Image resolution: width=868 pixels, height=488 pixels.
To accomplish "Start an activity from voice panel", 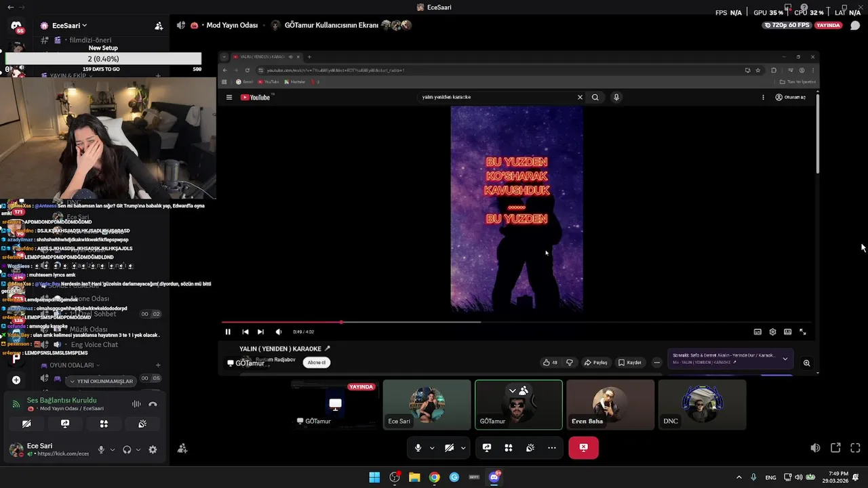I will coord(104,424).
